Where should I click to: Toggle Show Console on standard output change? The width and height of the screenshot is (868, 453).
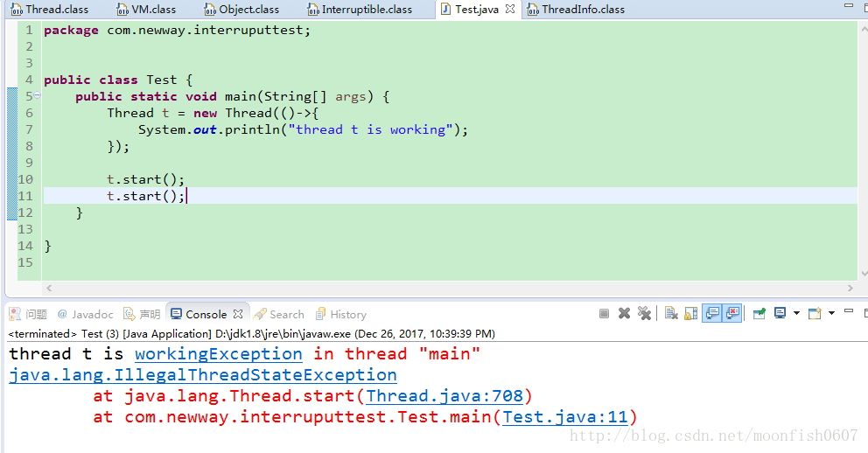712,314
